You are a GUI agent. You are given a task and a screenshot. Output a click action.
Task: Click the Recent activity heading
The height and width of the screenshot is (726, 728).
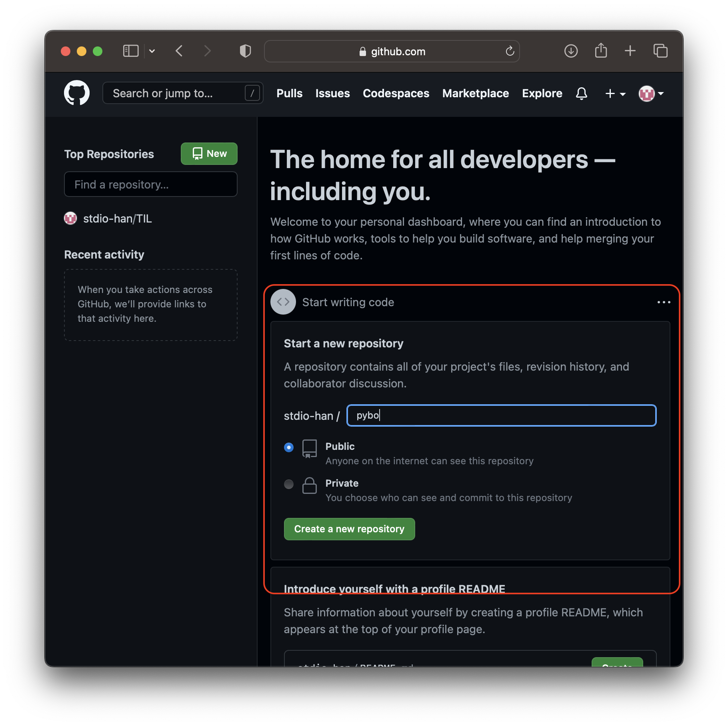tap(104, 255)
